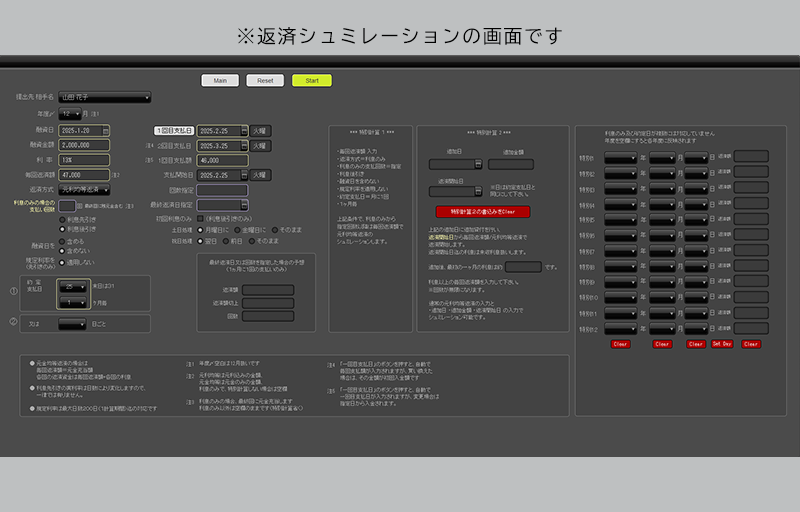Open the month dropdown in 特別2 row
Viewport: 800px width, 512px height.
pos(662,174)
